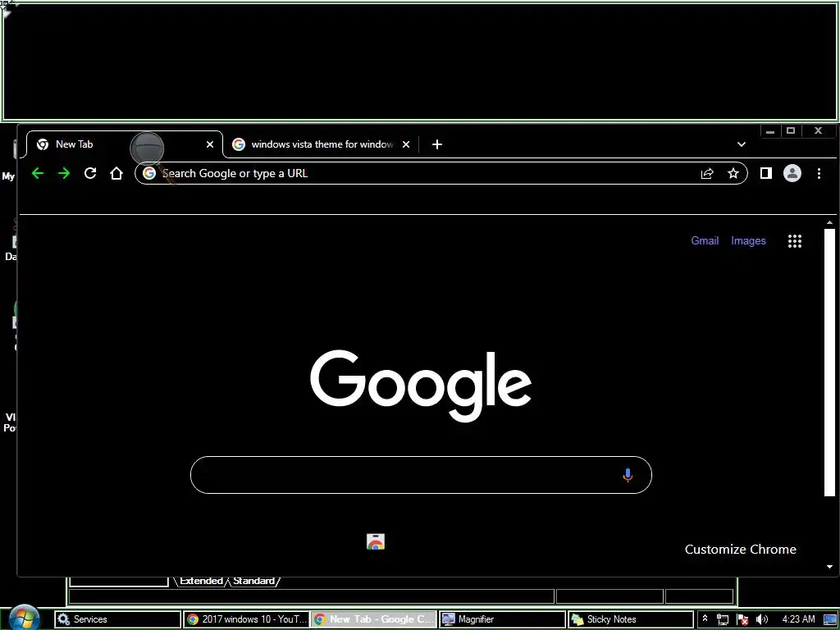Expand the tab search chevron
The image size is (840, 630).
[742, 144]
